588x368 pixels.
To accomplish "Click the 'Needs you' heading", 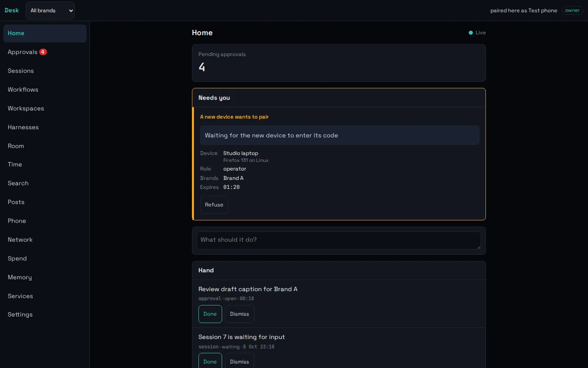I will pos(214,98).
